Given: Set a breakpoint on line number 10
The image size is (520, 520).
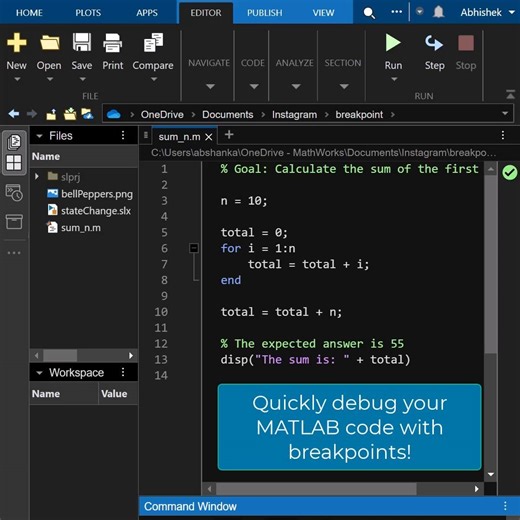Looking at the screenshot, I should point(161,312).
